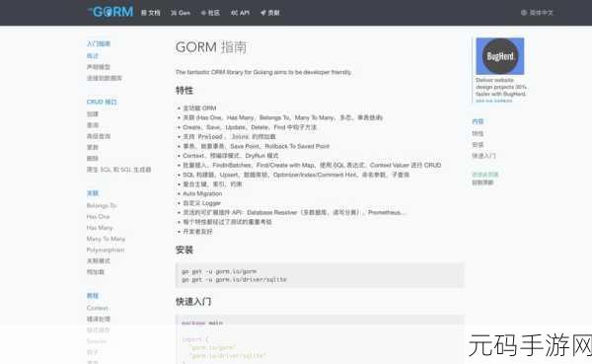Click the GORM 指南 page title
This screenshot has height=364, width=592.
click(x=211, y=47)
